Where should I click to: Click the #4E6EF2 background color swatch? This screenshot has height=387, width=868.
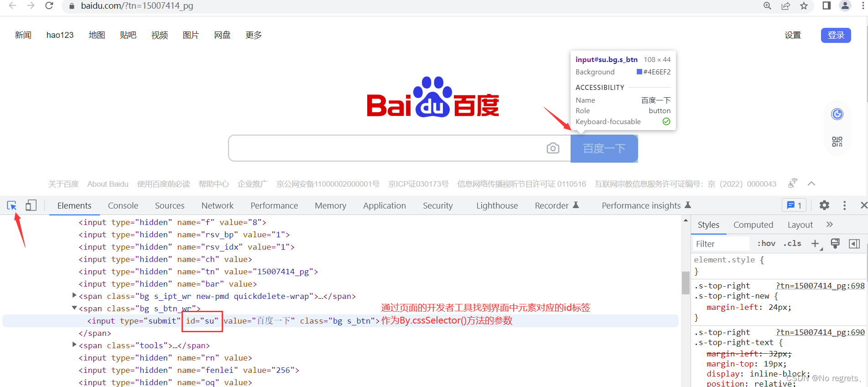click(x=639, y=72)
